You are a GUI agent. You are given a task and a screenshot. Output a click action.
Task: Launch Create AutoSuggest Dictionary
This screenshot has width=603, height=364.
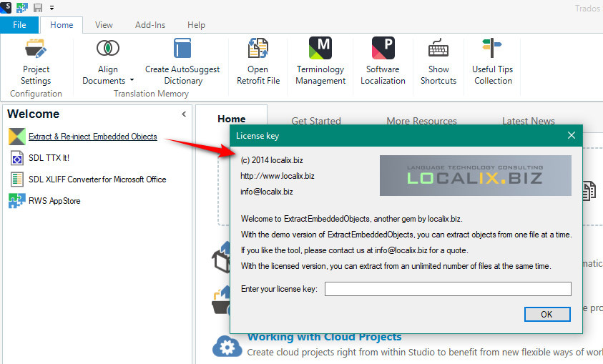pos(182,62)
